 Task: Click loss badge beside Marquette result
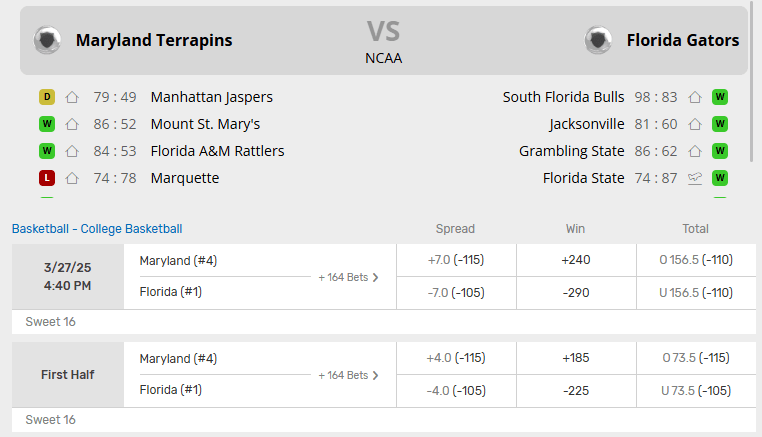[47, 178]
